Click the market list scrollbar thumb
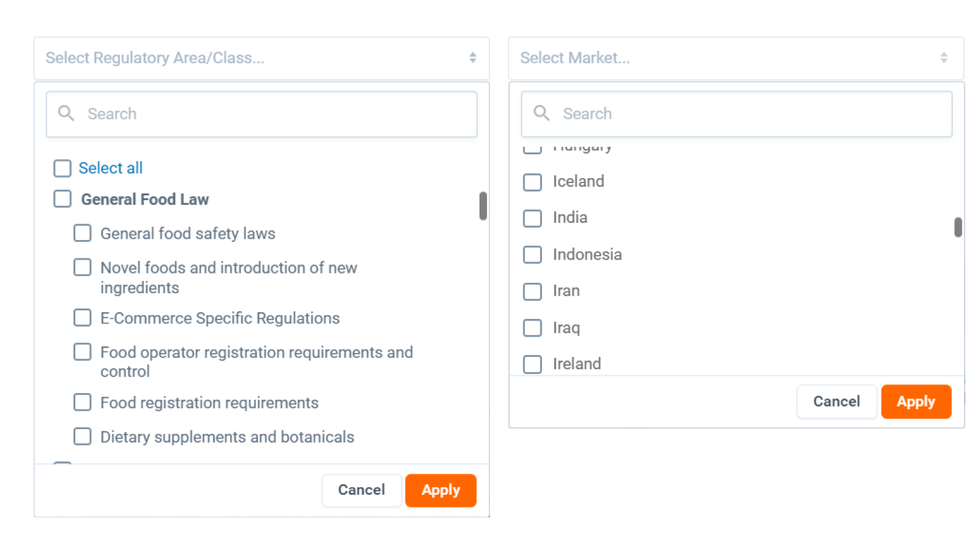The height and width of the screenshot is (551, 980). (x=958, y=227)
